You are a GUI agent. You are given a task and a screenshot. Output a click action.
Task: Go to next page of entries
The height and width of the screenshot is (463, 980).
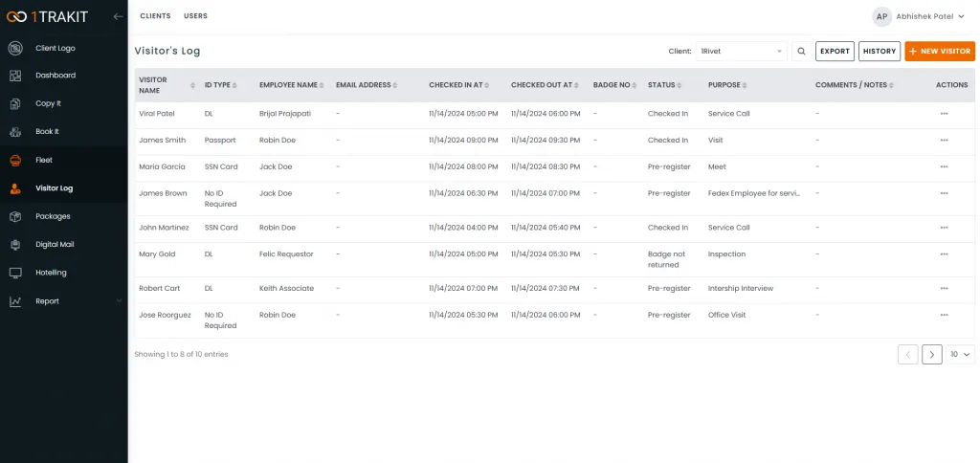pyautogui.click(x=932, y=354)
